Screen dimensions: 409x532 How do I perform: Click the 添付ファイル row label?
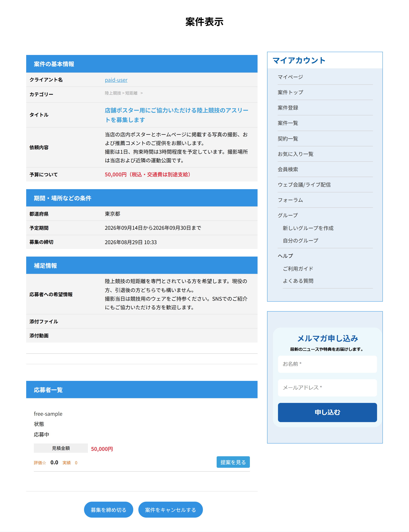44,321
